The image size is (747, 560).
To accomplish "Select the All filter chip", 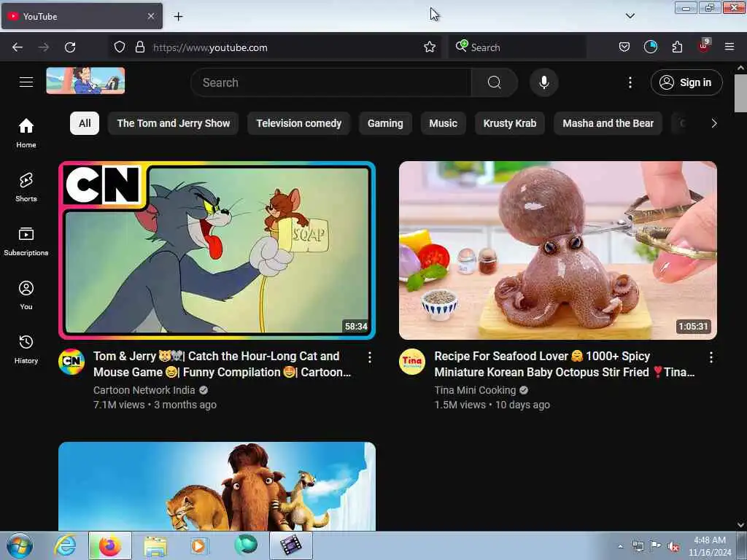I will (85, 123).
